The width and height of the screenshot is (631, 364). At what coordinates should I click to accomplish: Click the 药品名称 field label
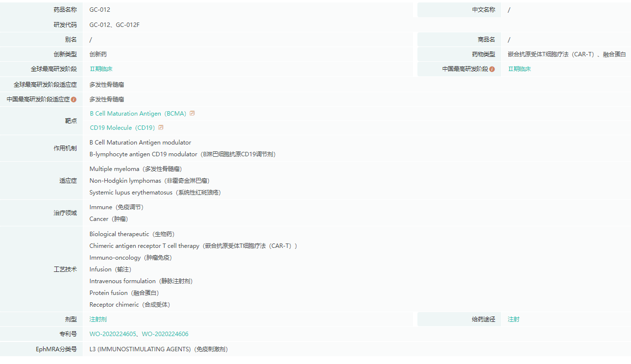point(65,10)
